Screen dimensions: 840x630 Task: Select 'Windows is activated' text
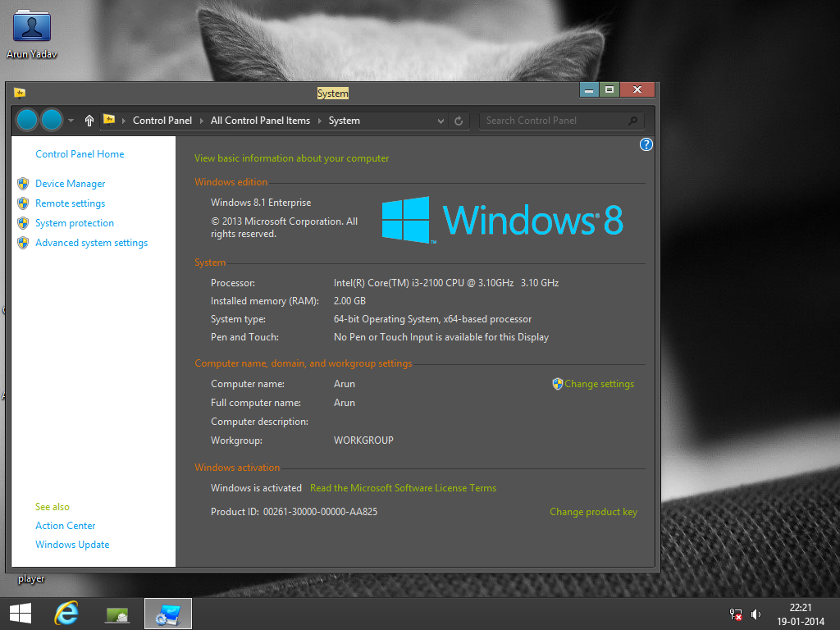(x=256, y=488)
